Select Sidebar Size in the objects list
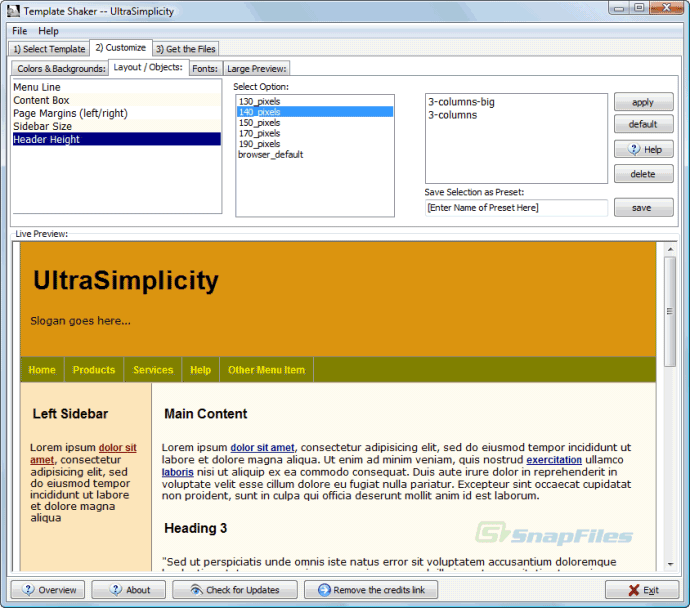The width and height of the screenshot is (690, 608). tap(117, 126)
